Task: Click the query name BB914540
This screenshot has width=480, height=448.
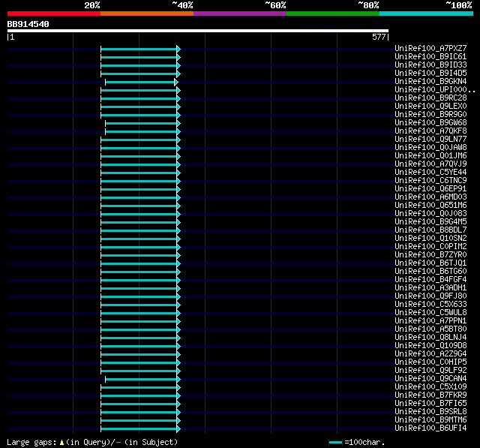Action: (28, 24)
